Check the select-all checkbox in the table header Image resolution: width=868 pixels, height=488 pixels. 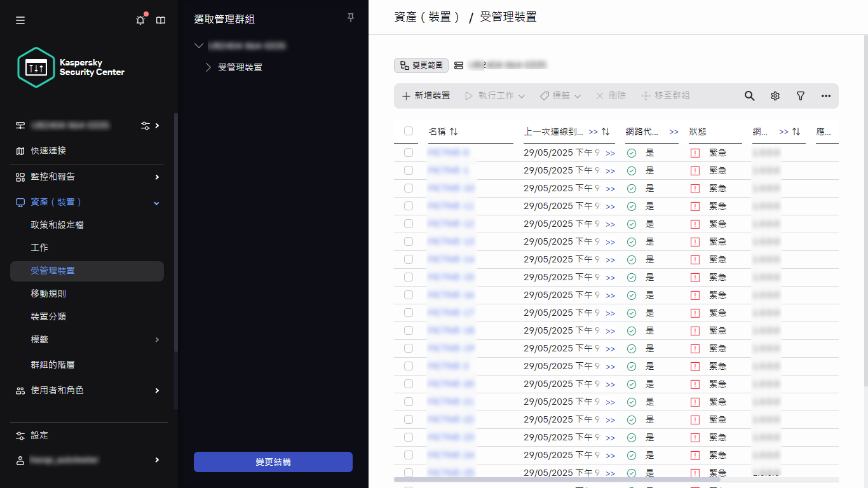[407, 131]
